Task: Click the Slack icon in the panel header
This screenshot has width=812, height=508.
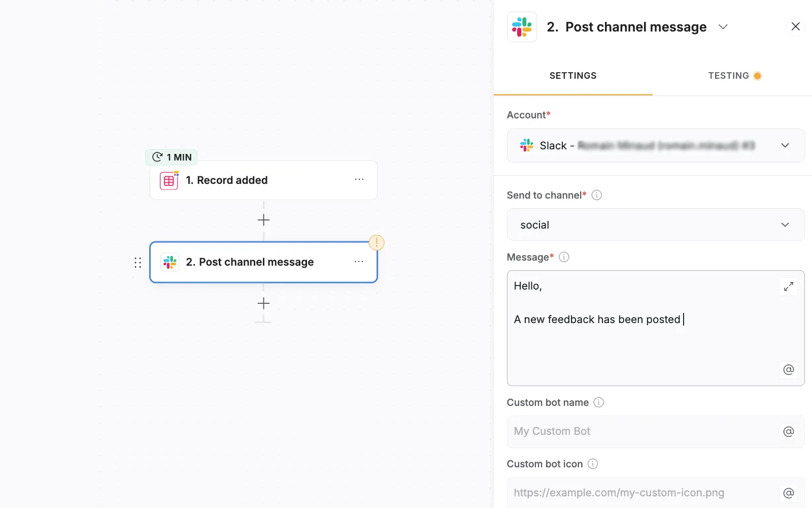Action: [x=521, y=26]
